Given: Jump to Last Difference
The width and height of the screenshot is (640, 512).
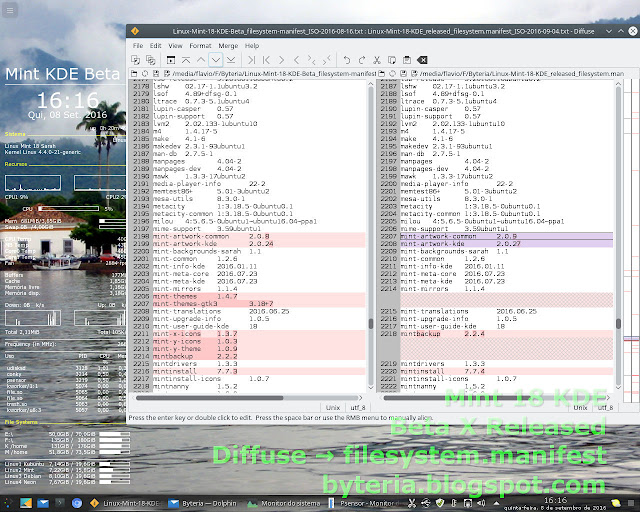Looking at the screenshot, I should click(231, 60).
